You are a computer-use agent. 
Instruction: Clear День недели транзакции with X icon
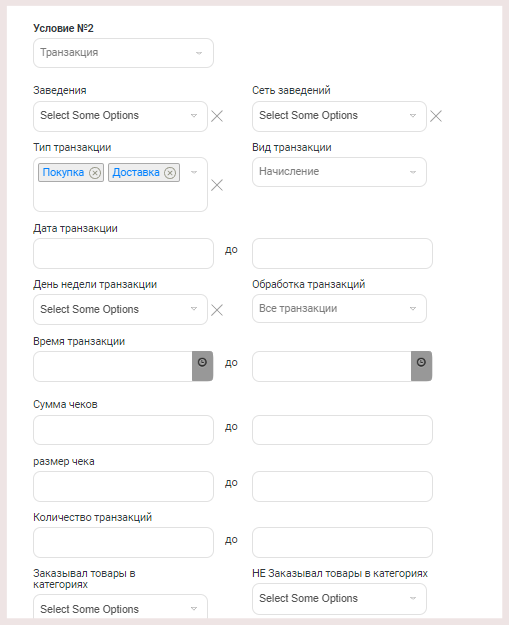point(217,310)
